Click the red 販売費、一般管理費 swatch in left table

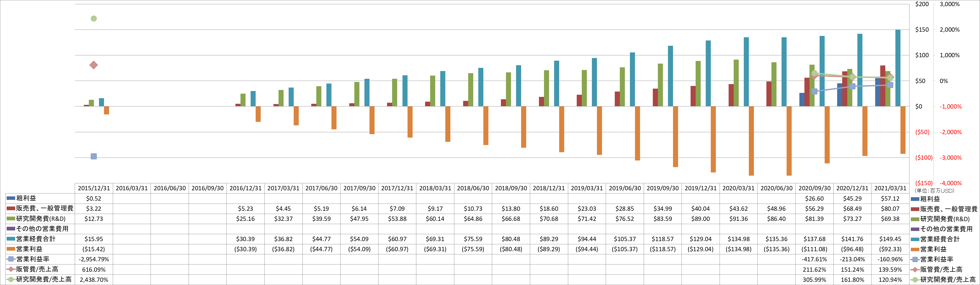click(11, 209)
